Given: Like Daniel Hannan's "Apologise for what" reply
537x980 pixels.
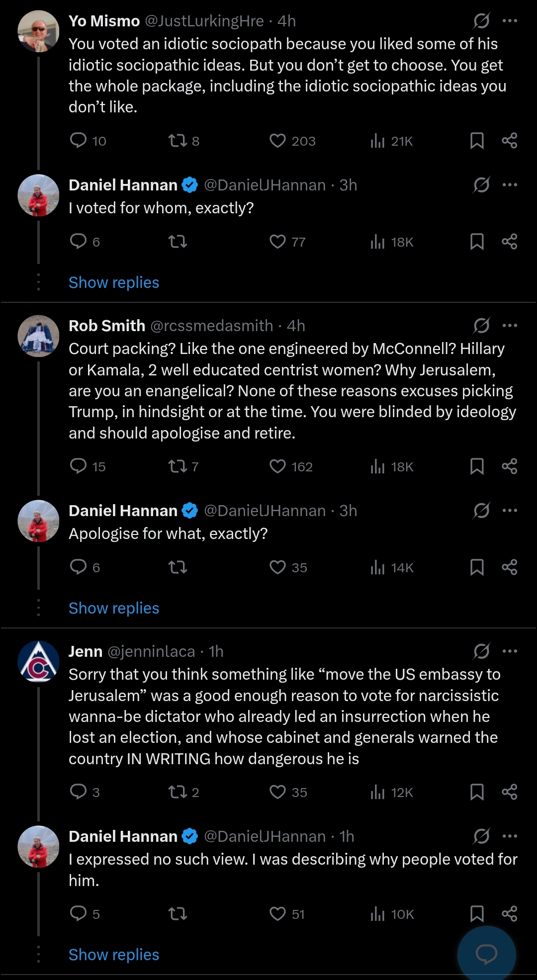Looking at the screenshot, I should coord(277,567).
